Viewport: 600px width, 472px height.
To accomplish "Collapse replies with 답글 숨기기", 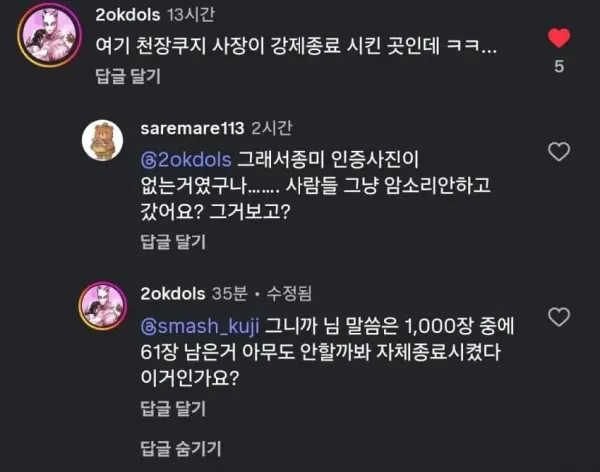I will click(181, 449).
